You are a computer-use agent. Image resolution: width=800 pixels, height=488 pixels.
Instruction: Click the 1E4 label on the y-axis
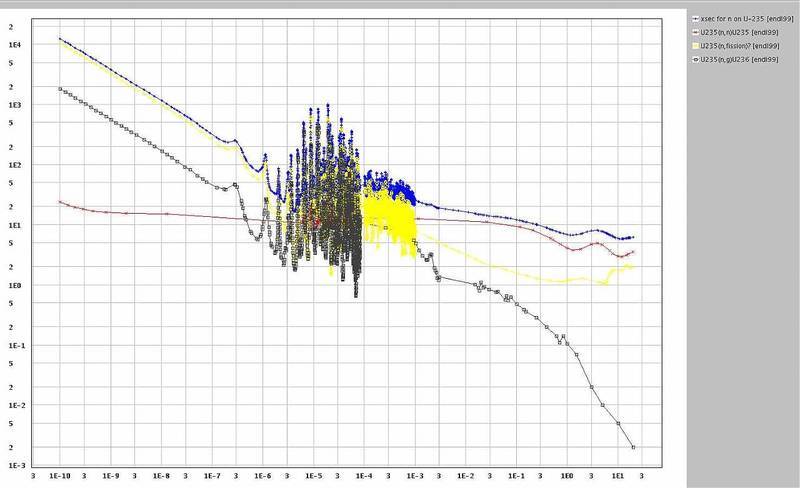pos(15,43)
